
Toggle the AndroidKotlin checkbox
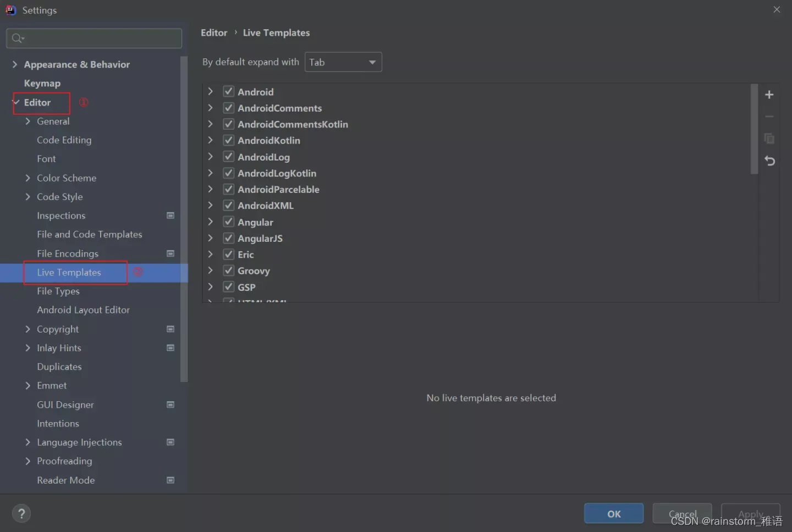[x=229, y=140]
